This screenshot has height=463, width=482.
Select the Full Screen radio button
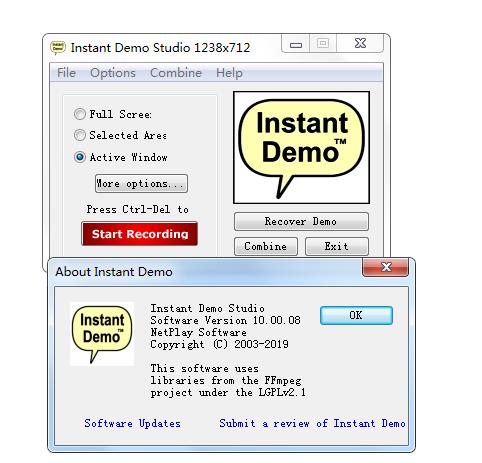coord(80,114)
